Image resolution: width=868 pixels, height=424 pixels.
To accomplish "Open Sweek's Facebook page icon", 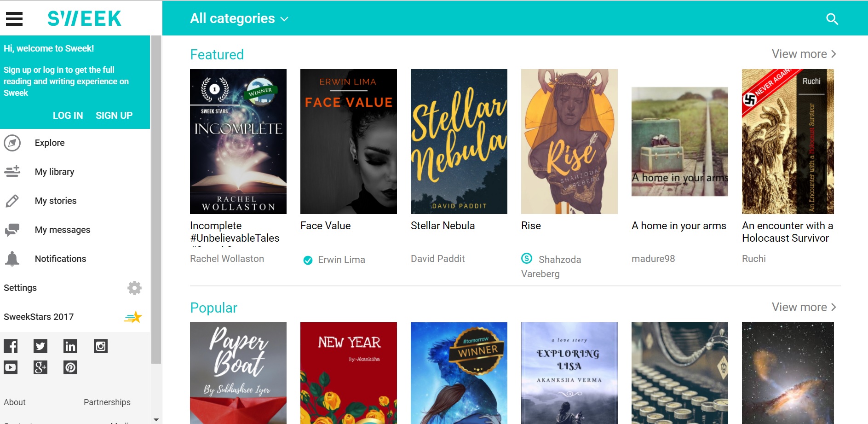I will 11,346.
